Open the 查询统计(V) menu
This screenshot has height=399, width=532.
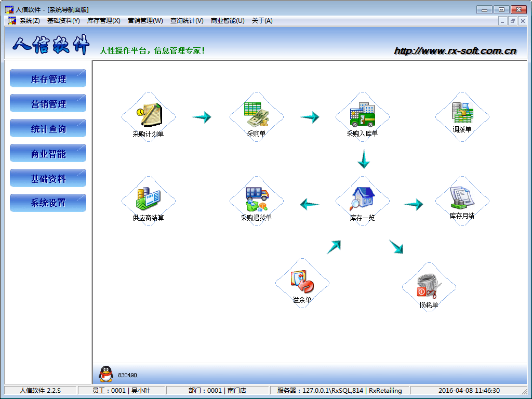pos(187,21)
